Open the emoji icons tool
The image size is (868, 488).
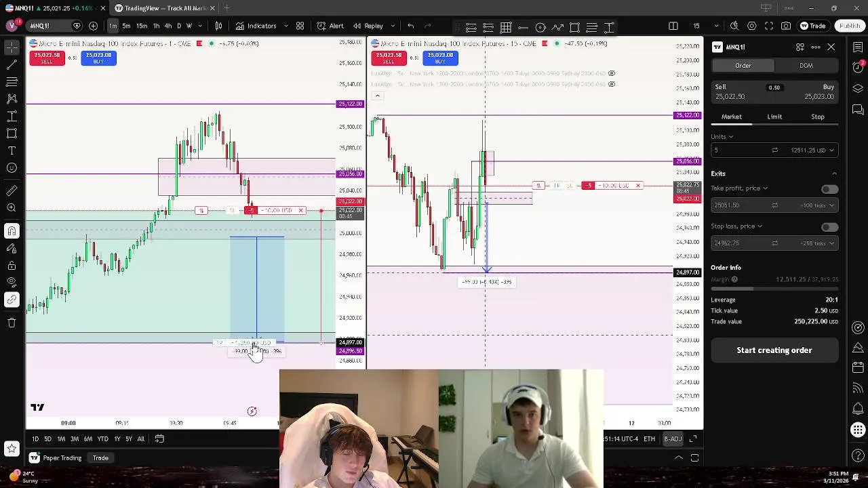(12, 168)
